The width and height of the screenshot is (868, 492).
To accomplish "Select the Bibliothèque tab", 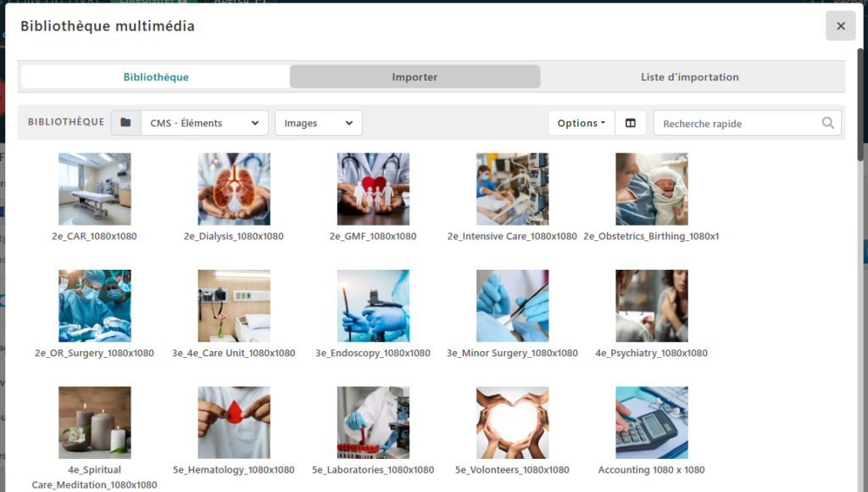I will (156, 77).
